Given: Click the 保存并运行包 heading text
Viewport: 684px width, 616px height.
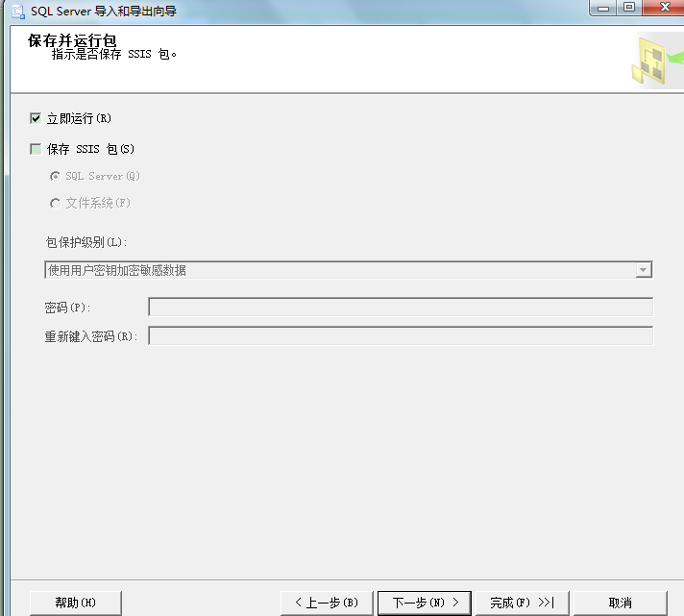Looking at the screenshot, I should (72, 40).
